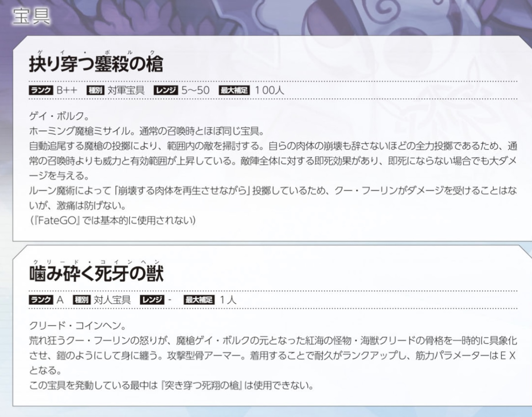532x417 pixels.
Task: Click the line "いが、激痛は防げない。"
Action: click(78, 206)
